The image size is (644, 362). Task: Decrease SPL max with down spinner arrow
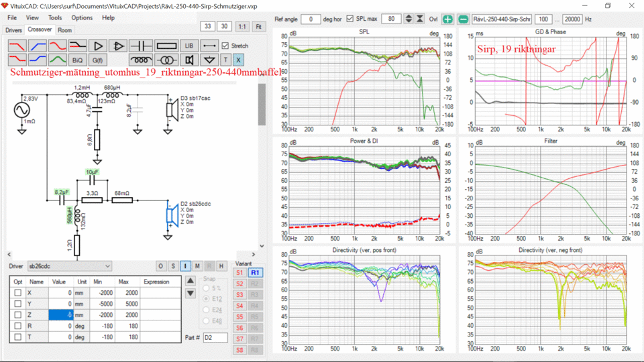[409, 21]
